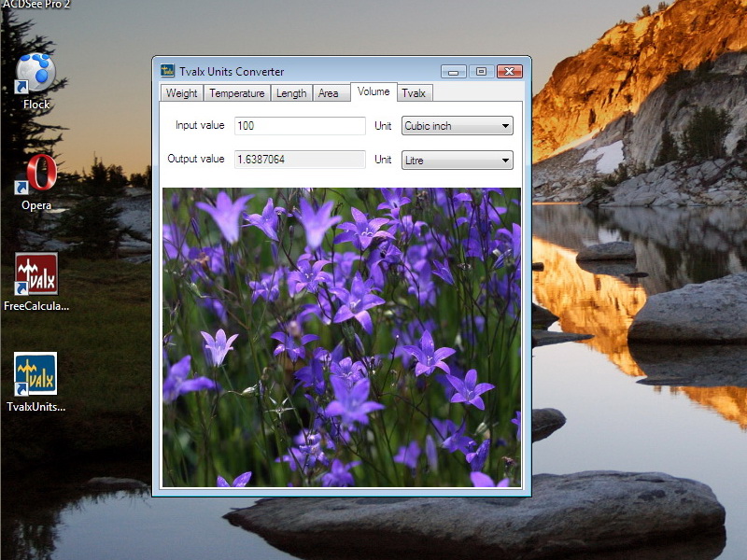Click the purple flowers picture in converter
This screenshot has width=747, height=560.
(x=342, y=337)
